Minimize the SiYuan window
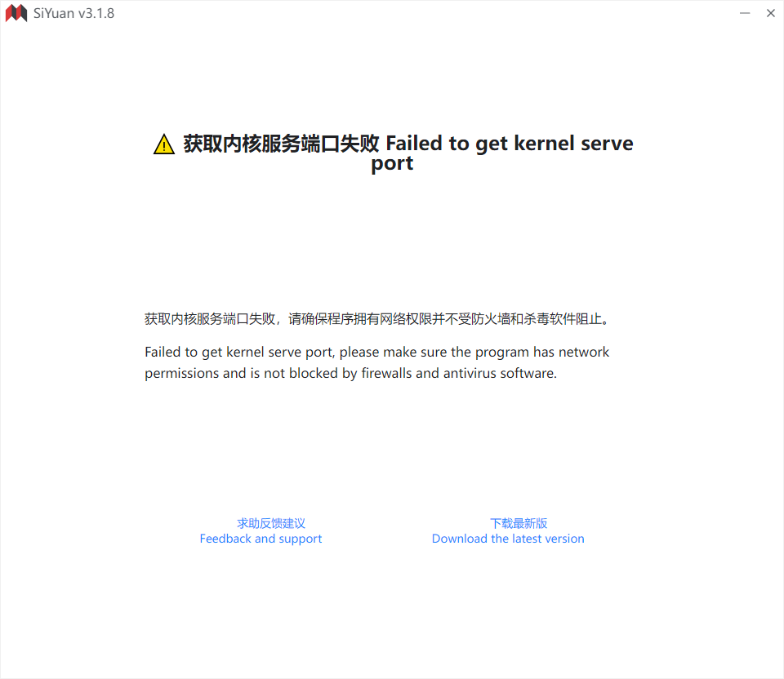This screenshot has width=784, height=679. (745, 13)
